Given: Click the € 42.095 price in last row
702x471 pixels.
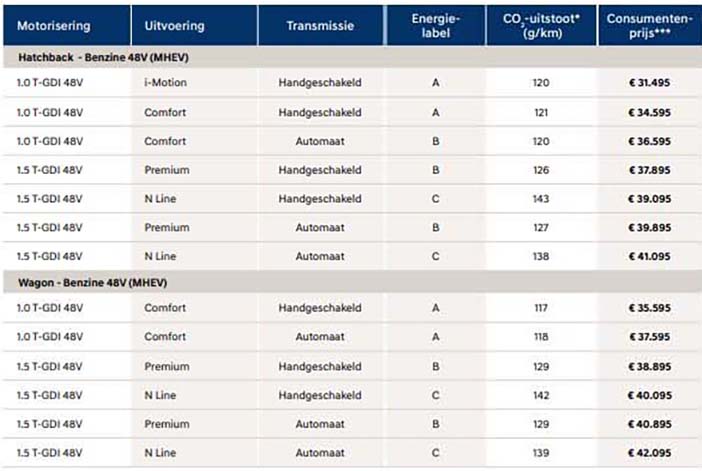Looking at the screenshot, I should click(x=649, y=453).
